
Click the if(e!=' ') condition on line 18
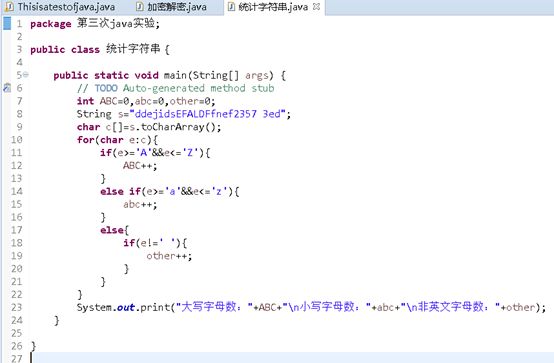point(155,243)
